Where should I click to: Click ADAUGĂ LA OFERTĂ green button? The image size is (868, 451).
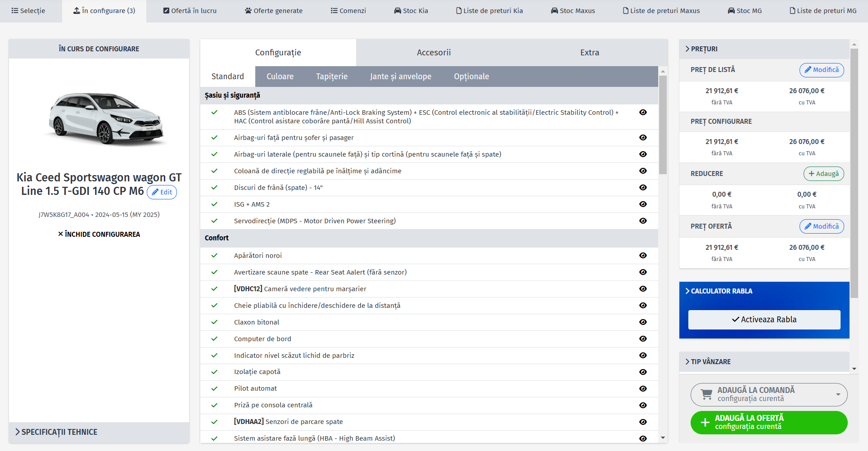769,423
